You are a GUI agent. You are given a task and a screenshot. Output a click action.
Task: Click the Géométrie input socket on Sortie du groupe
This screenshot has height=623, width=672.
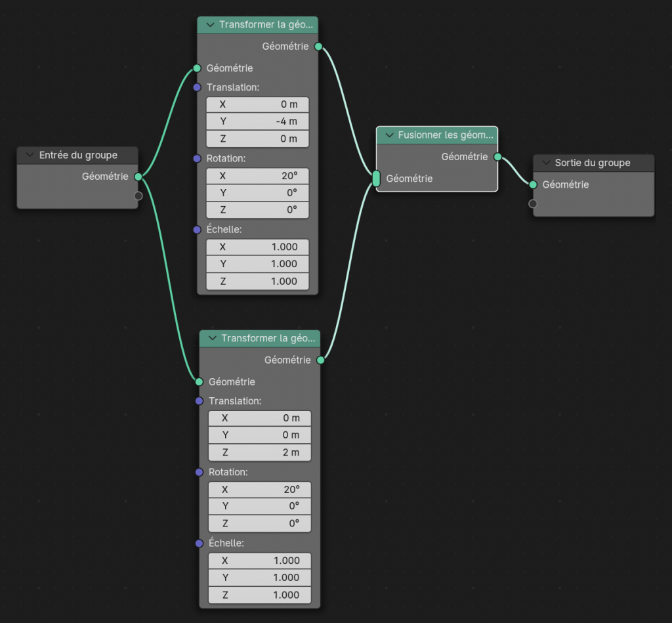[x=534, y=184]
